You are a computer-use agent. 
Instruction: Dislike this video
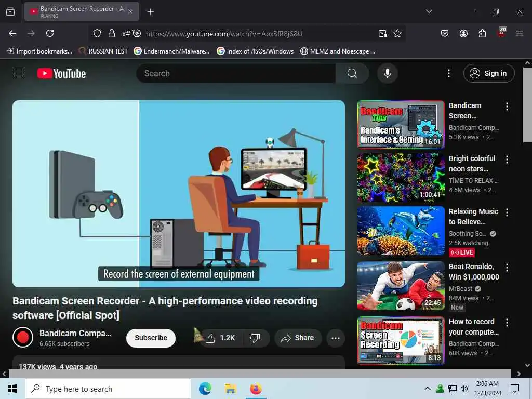tap(255, 338)
